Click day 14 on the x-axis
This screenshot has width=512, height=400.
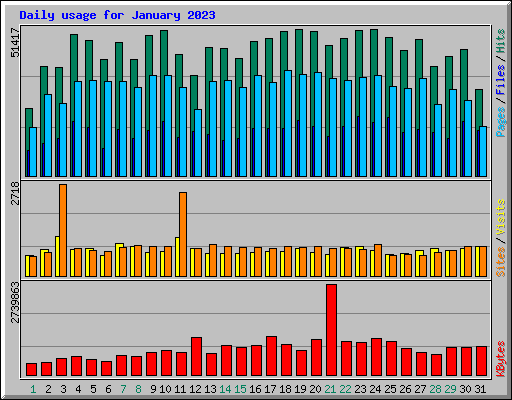[225, 389]
